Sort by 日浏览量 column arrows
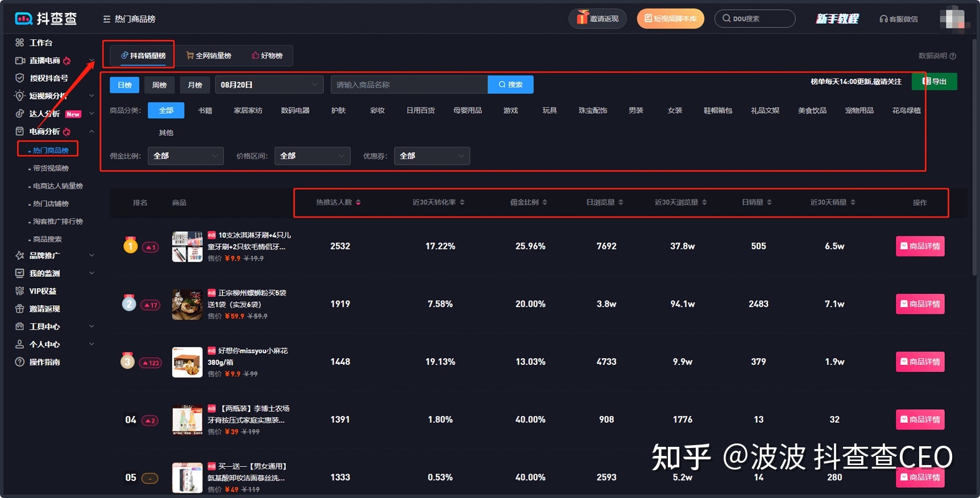Screen dimensions: 980x498 [x=621, y=202]
